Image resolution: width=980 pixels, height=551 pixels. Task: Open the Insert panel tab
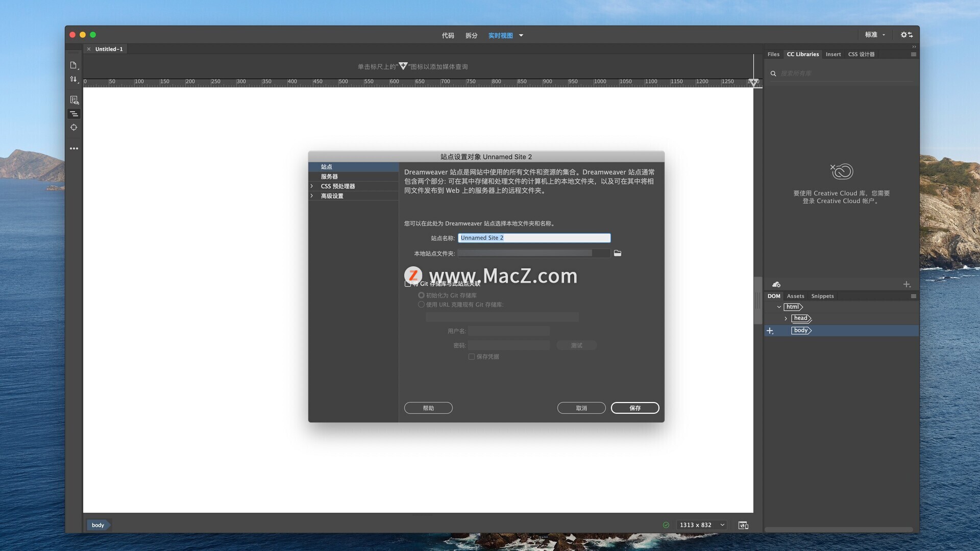(833, 54)
